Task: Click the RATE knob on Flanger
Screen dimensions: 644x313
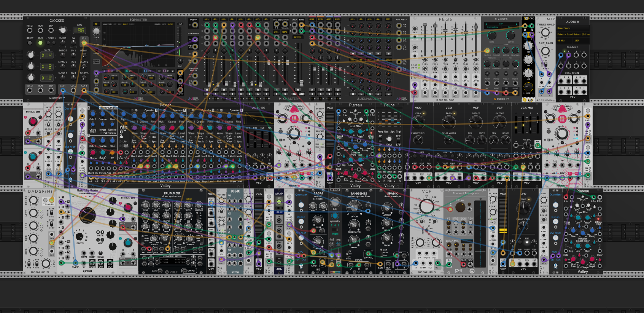Action: click(x=492, y=36)
